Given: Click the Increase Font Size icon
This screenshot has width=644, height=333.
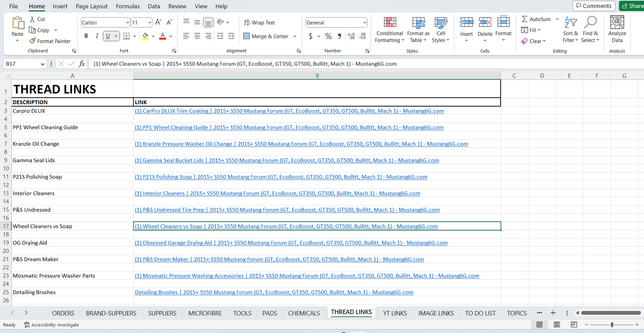Looking at the screenshot, I should pyautogui.click(x=158, y=22).
